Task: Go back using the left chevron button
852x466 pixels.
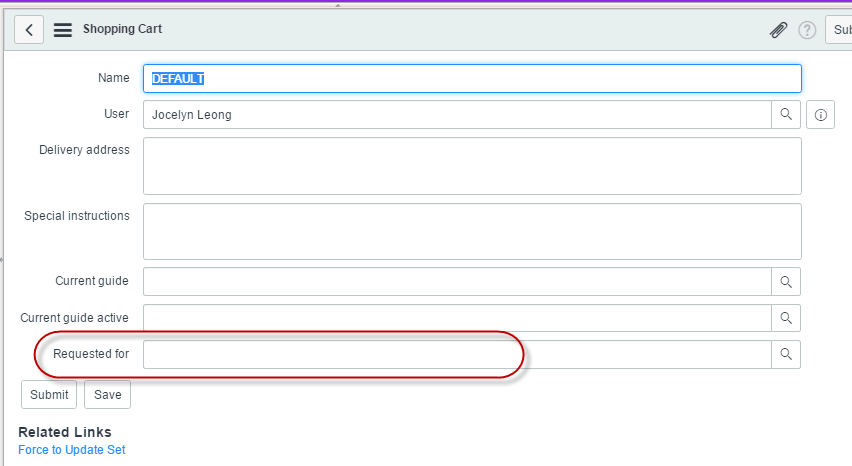Action: pyautogui.click(x=29, y=29)
